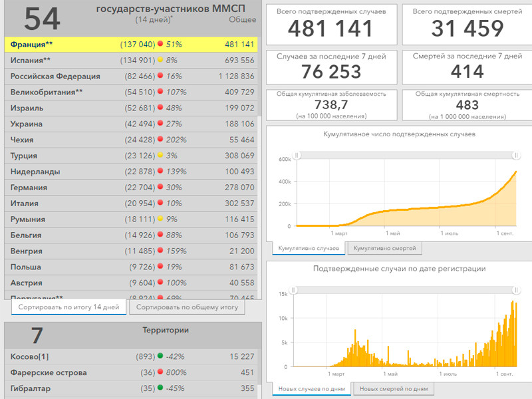Screen dimensions: 532x399
Task: Select the Кумулятивно случаев tab
Action: [x=308, y=248]
